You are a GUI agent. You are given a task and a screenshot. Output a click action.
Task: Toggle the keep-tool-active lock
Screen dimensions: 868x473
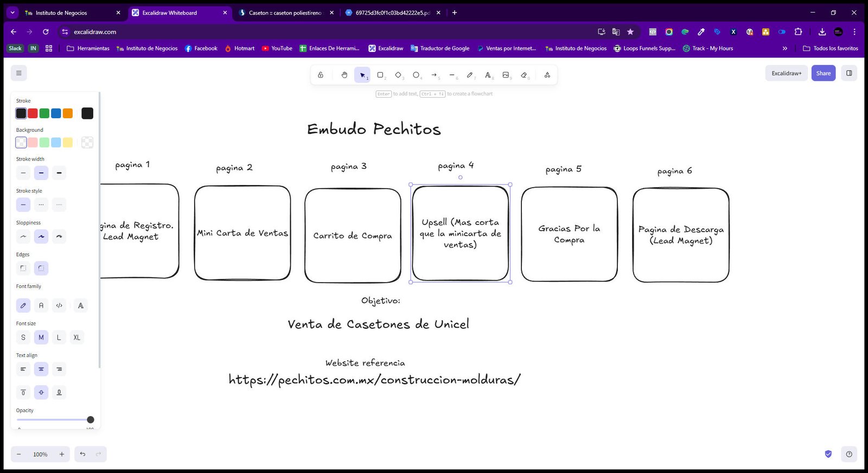(321, 75)
